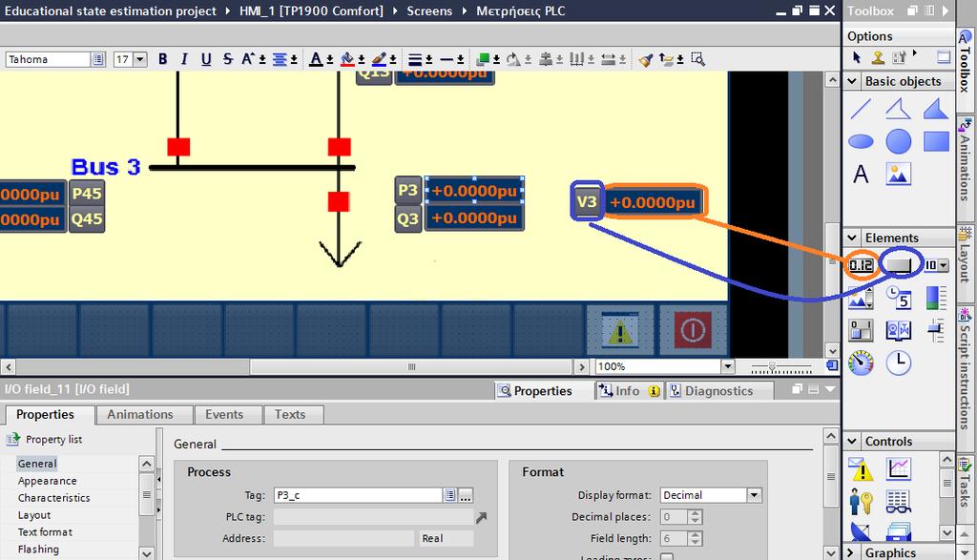
Task: Select the Line basic object
Action: click(862, 109)
